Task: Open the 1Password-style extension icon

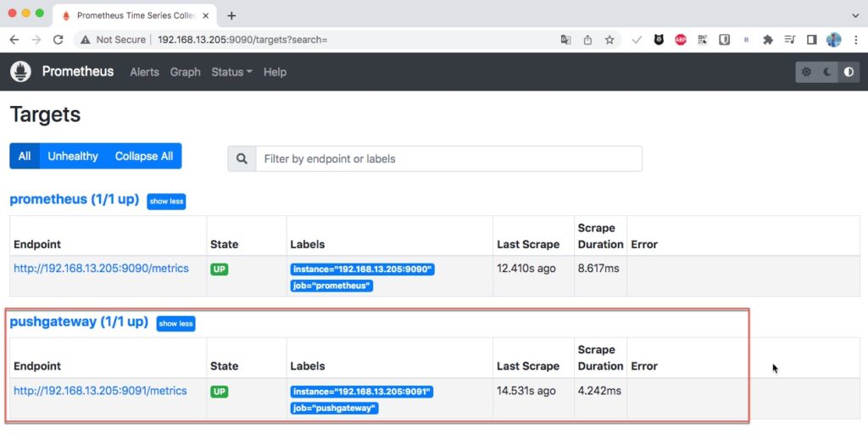Action: 724,40
